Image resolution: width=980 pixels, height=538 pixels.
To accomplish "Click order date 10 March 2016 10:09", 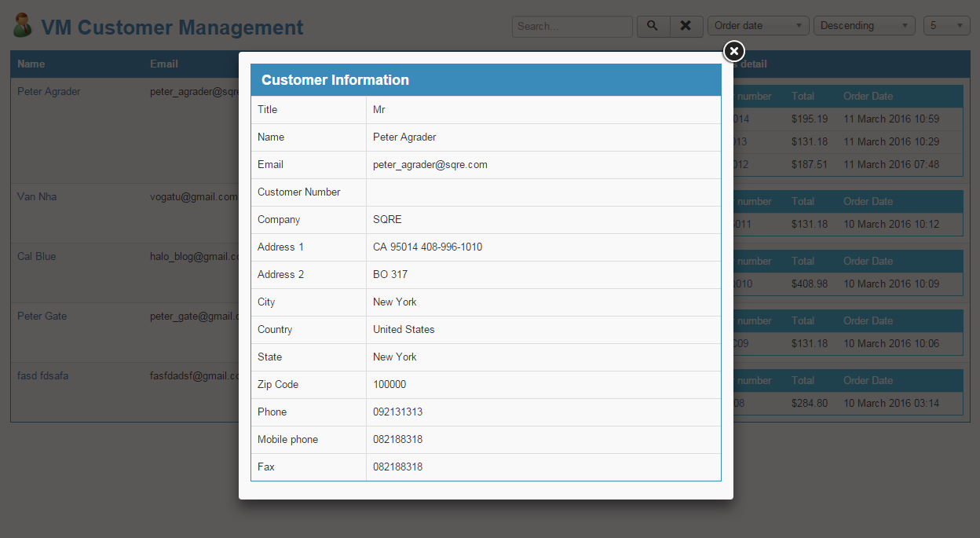I will point(891,284).
